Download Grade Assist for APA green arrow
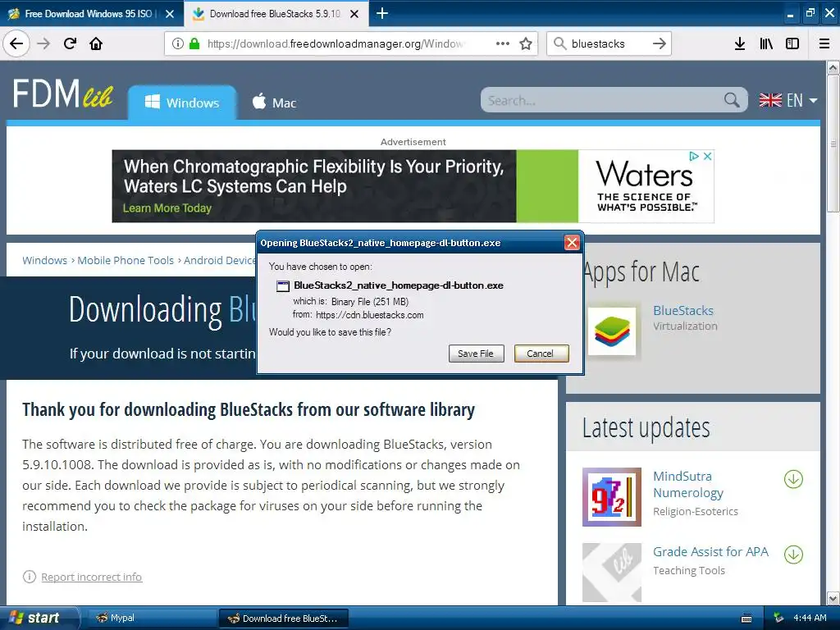 [793, 555]
